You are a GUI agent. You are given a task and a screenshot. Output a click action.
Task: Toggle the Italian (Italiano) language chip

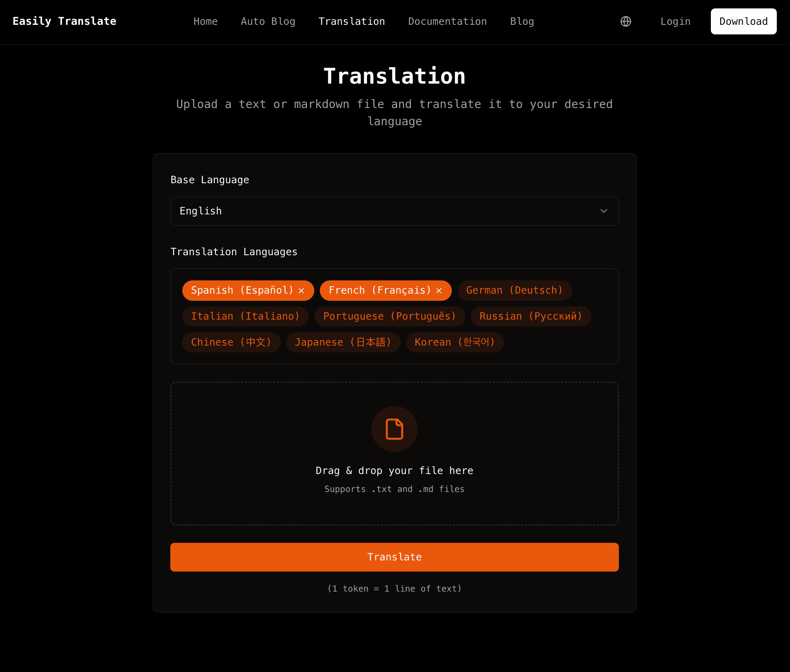(x=245, y=316)
